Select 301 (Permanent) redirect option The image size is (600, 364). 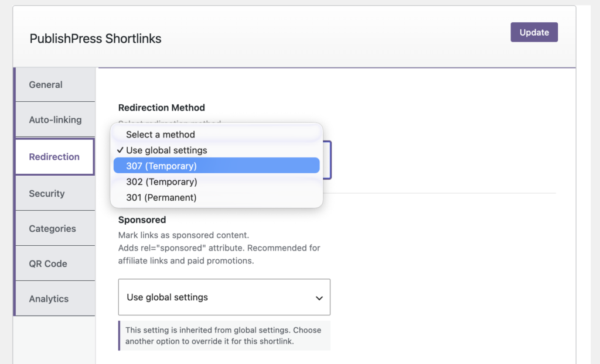click(217, 197)
